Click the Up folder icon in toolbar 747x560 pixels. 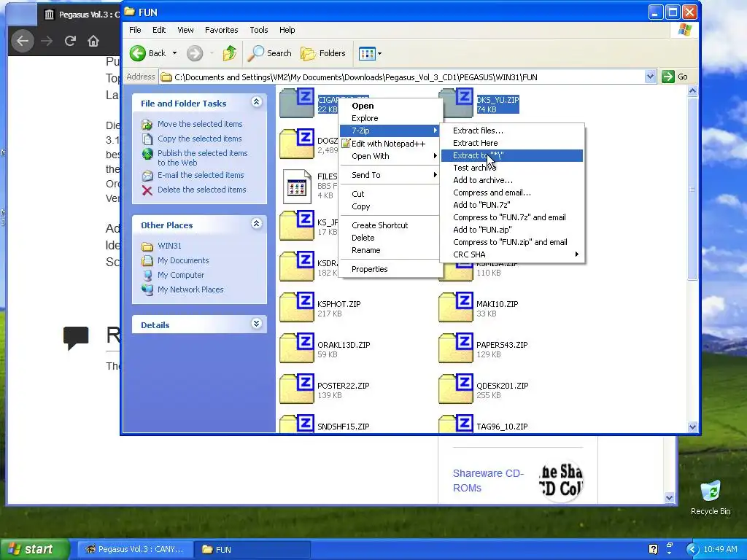(x=230, y=53)
